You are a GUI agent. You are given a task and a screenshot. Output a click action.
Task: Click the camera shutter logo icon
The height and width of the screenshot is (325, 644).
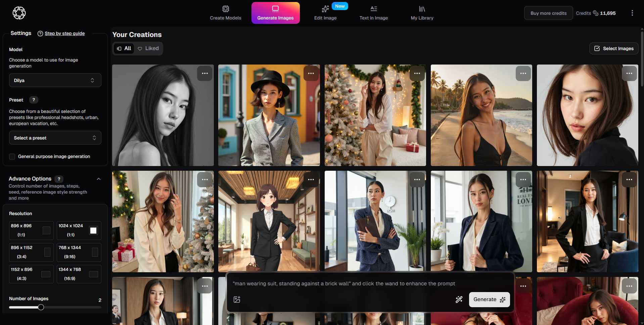19,13
